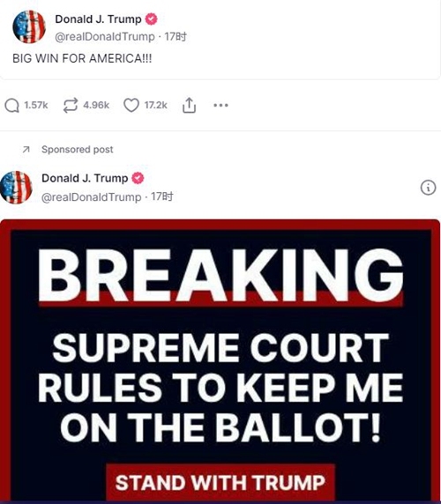
Task: Click the arrow icon beside Sponsored post
Action: click(x=26, y=150)
